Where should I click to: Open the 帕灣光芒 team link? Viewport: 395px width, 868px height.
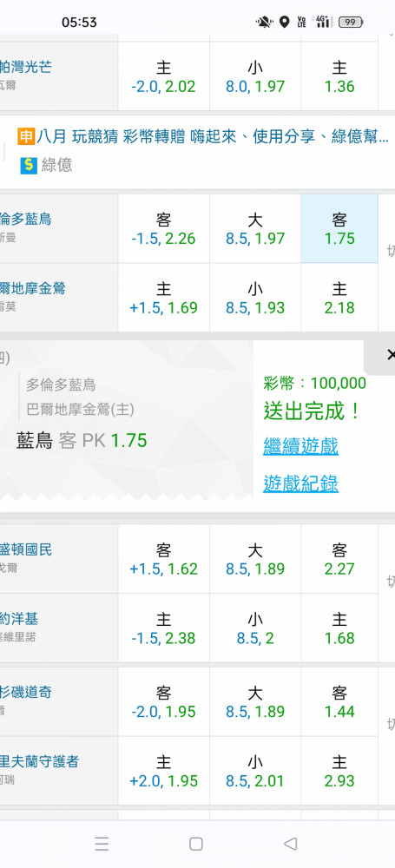(x=26, y=67)
